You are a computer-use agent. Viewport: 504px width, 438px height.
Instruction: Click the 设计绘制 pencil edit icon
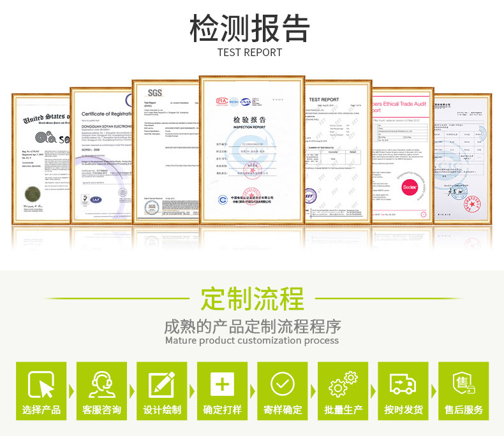click(161, 384)
